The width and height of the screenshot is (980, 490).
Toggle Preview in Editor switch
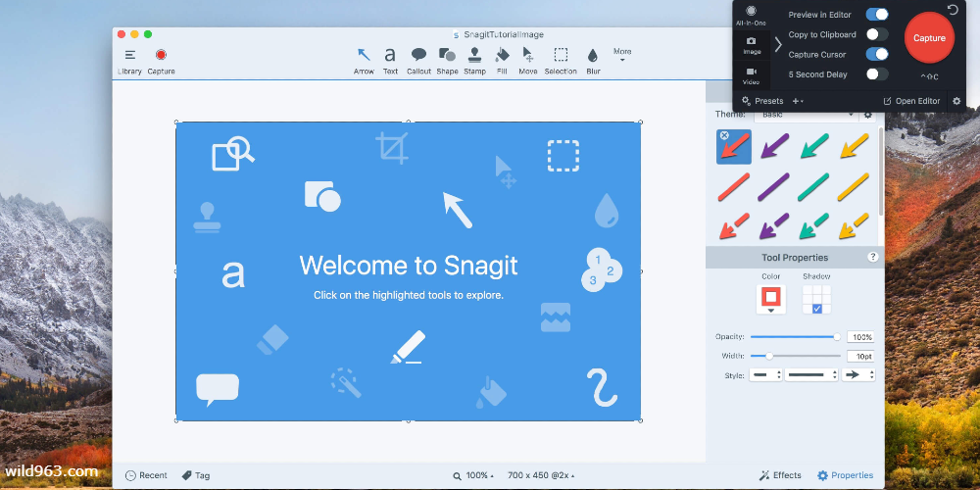tap(877, 15)
